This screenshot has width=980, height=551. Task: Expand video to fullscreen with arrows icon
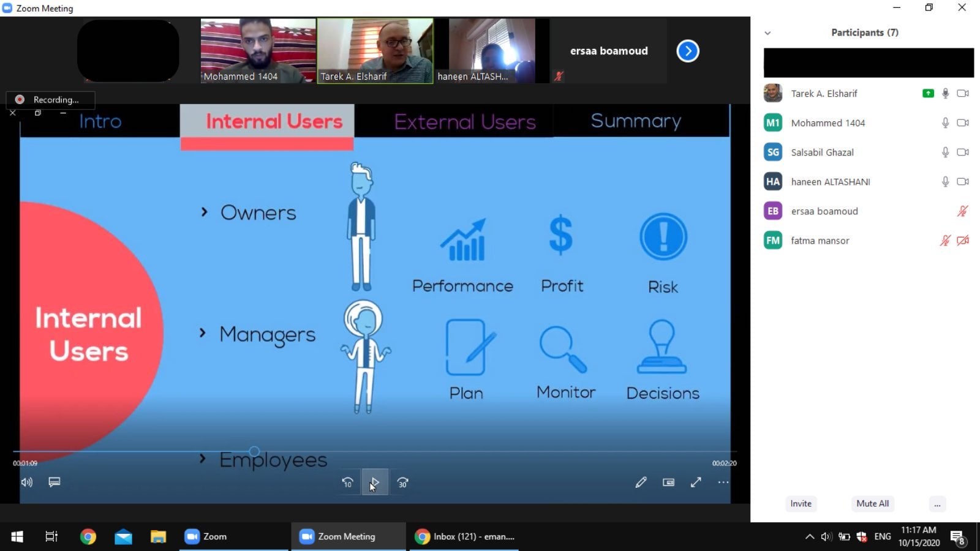tap(696, 482)
